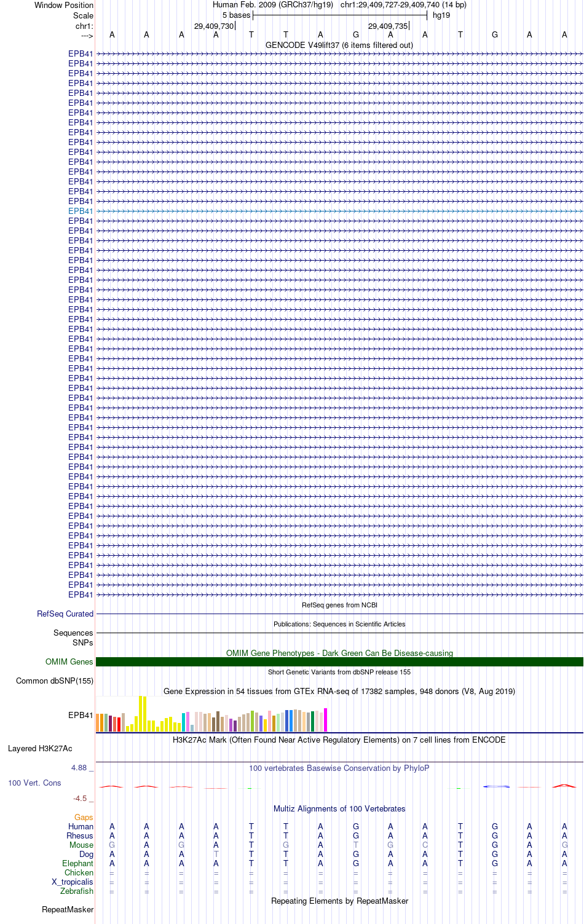584x924 pixels.
Task: Open Multiz Alignments of 100 Vertebrates title
Action: 339,808
